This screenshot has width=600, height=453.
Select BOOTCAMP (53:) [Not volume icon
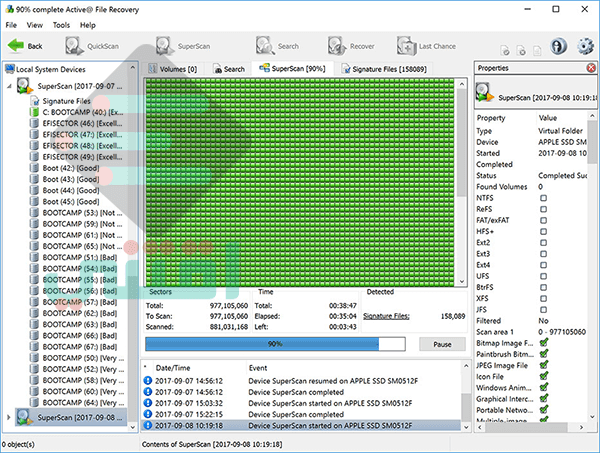point(34,213)
